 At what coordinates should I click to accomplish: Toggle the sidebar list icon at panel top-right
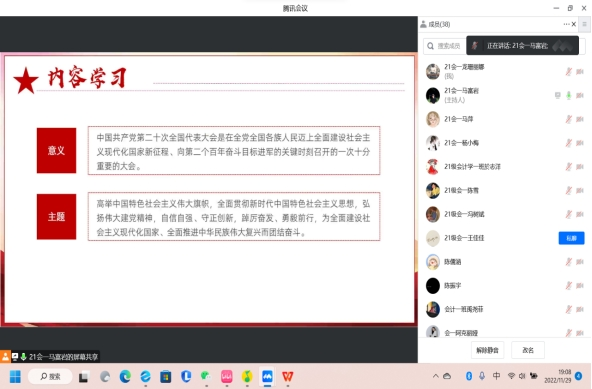click(x=584, y=24)
